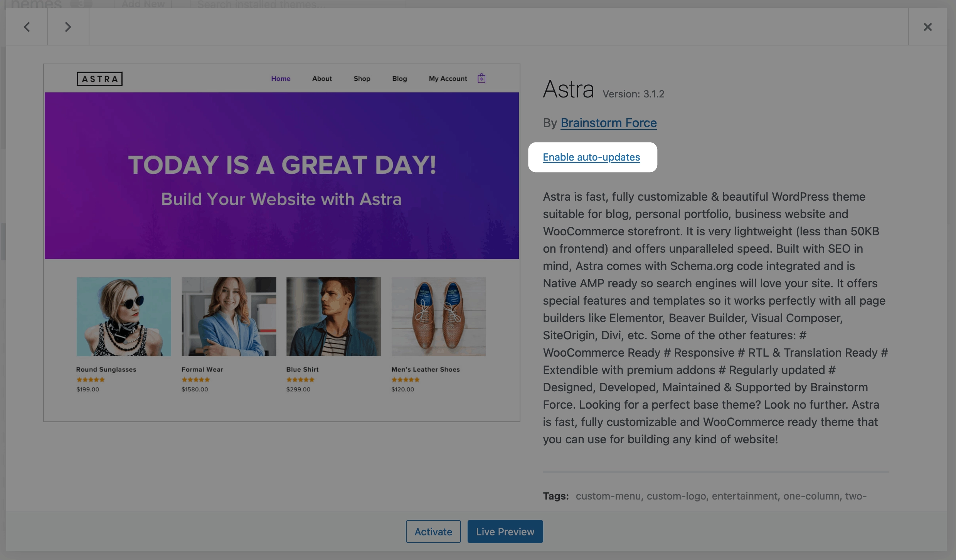Image resolution: width=956 pixels, height=560 pixels.
Task: Click the 'Blue Shirt' product title
Action: tap(303, 369)
